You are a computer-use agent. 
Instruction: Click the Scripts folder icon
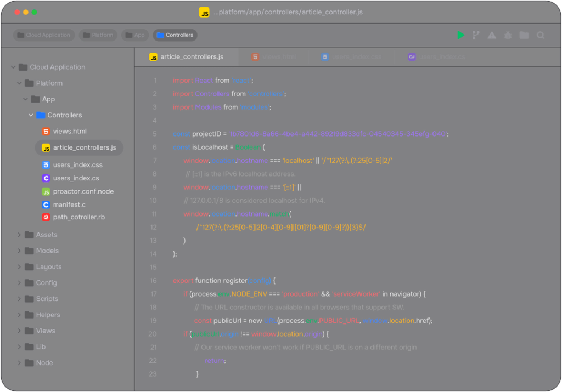tap(30, 299)
